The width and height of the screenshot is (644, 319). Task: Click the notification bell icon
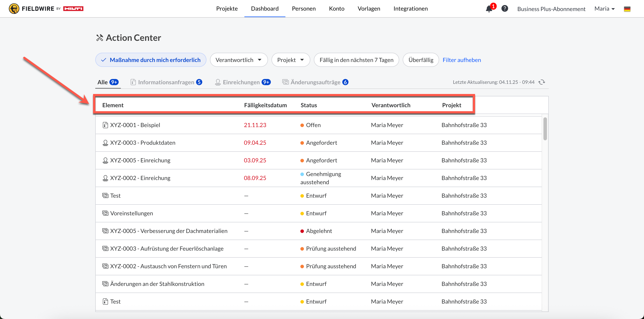(x=489, y=9)
